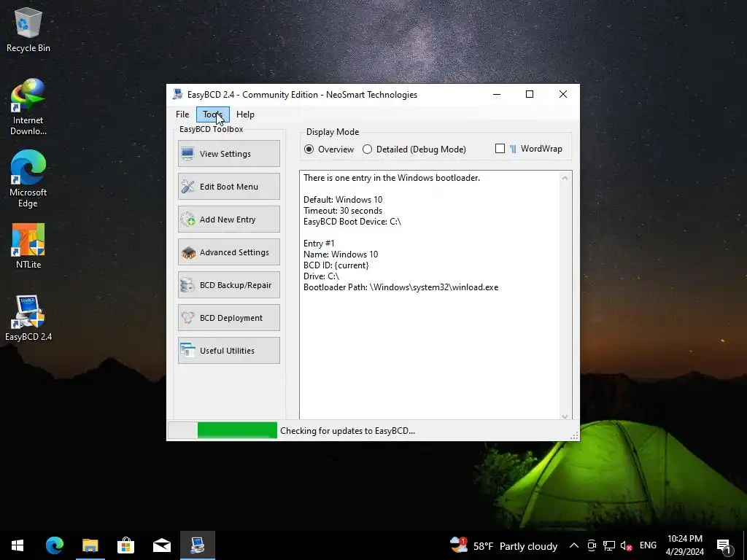The width and height of the screenshot is (747, 560).
Task: Switch the ENG input language indicator
Action: click(x=648, y=545)
